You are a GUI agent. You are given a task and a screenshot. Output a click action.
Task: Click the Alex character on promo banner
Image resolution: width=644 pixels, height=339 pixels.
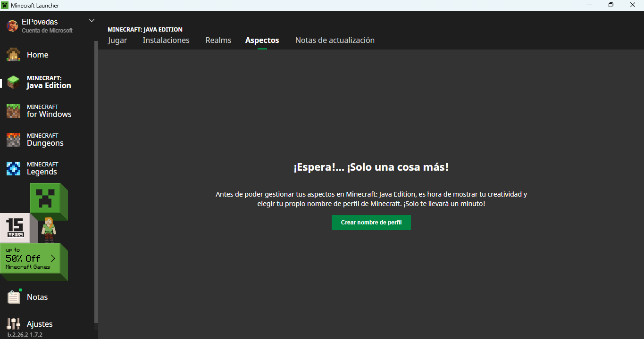click(49, 230)
